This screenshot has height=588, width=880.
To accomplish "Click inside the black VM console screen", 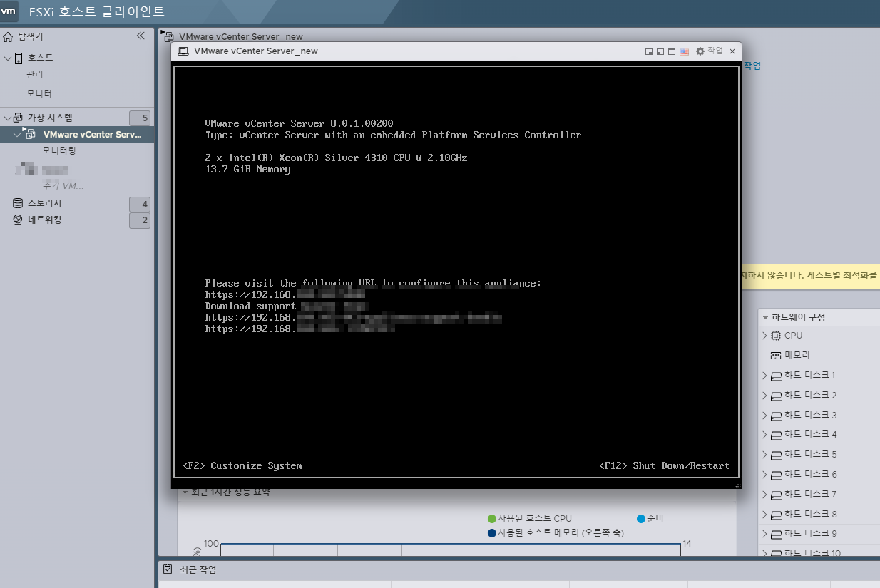I will (x=456, y=271).
